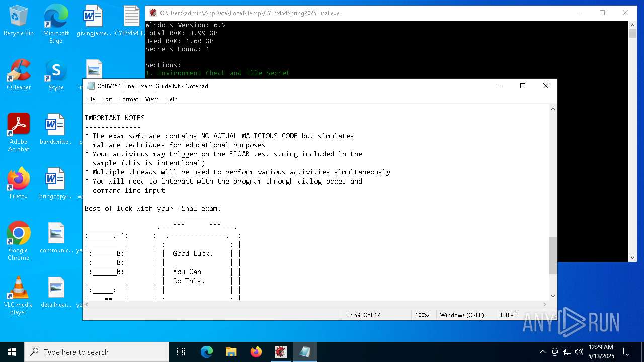This screenshot has width=644, height=362.
Task: Open the communic image file icon
Action: (56, 238)
